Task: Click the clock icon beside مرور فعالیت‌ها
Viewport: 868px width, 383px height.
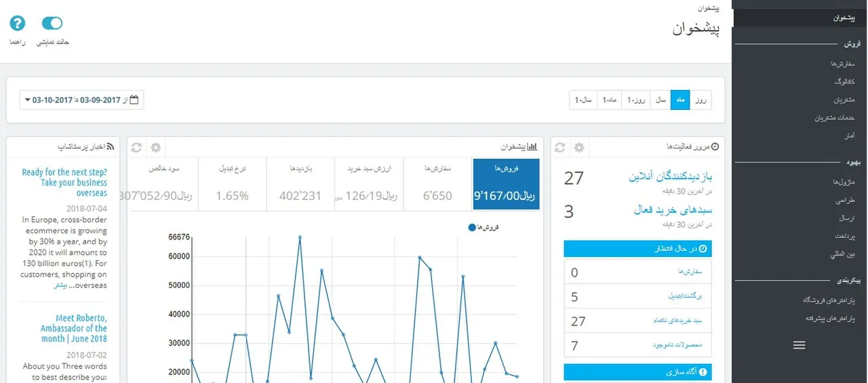Action: click(x=715, y=146)
